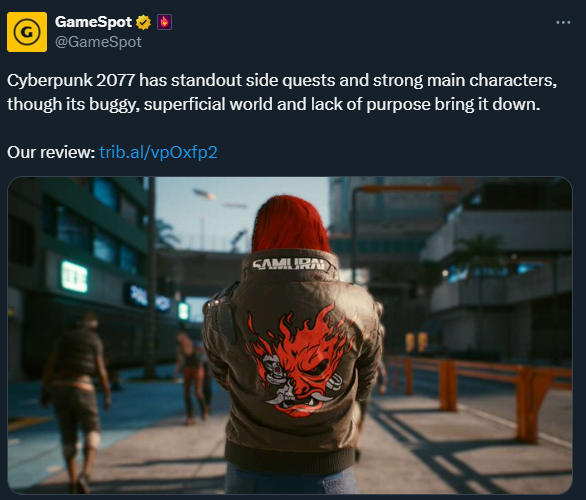The width and height of the screenshot is (586, 500).
Task: Click the green neon sign on building
Action: 74,277
